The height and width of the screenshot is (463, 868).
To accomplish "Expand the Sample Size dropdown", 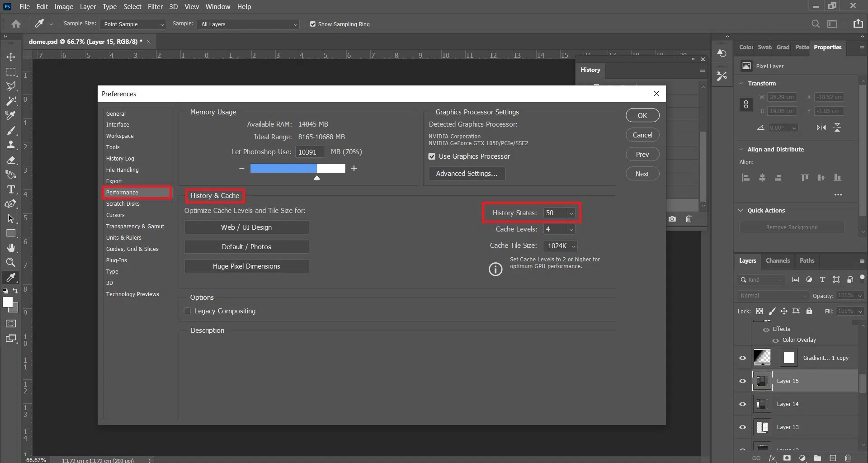I will (x=133, y=24).
